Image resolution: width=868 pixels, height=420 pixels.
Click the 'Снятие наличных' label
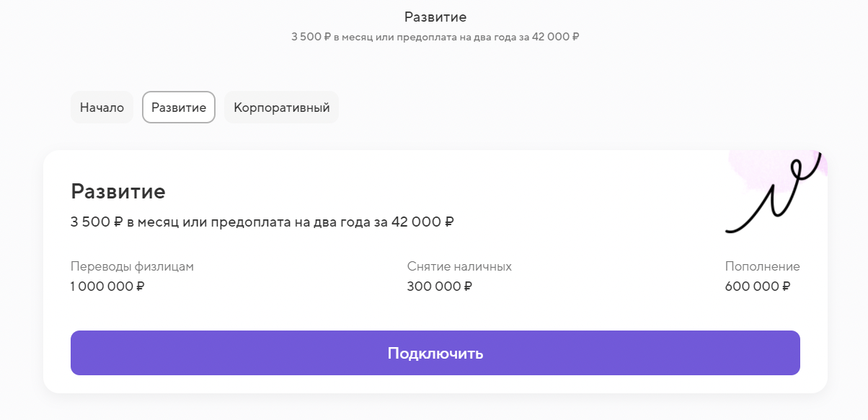click(459, 266)
